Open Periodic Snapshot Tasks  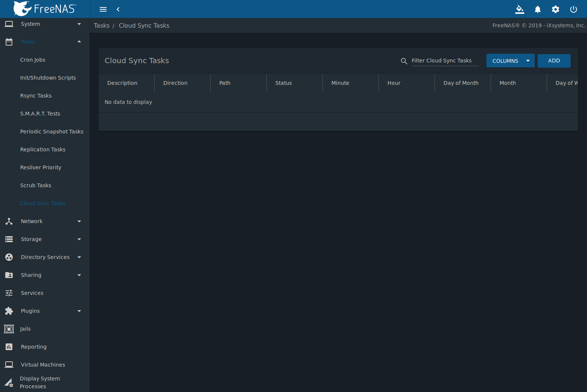(x=52, y=132)
